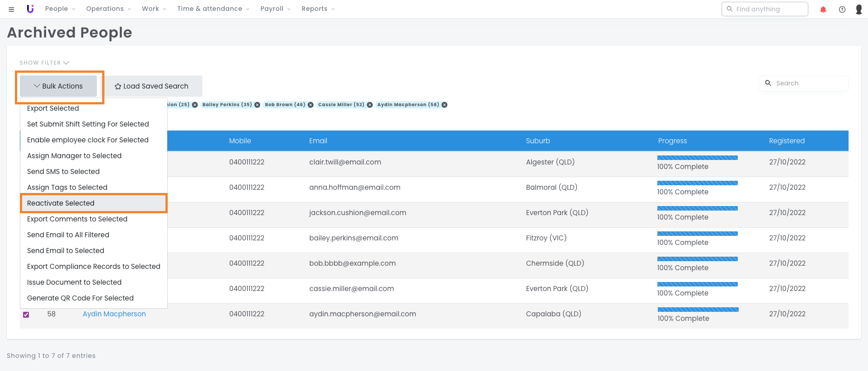Remove the Bob Brown (46) selection tag
The height and width of the screenshot is (371, 868).
click(x=311, y=105)
